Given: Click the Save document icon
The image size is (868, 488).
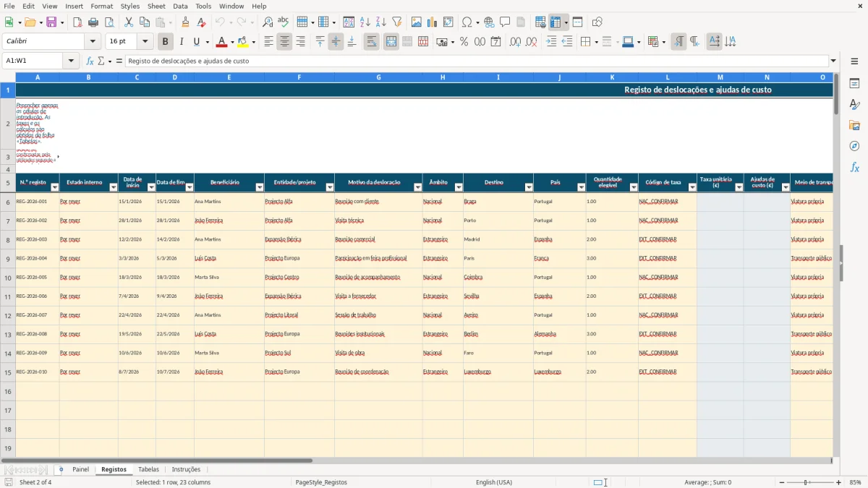Looking at the screenshot, I should (51, 22).
